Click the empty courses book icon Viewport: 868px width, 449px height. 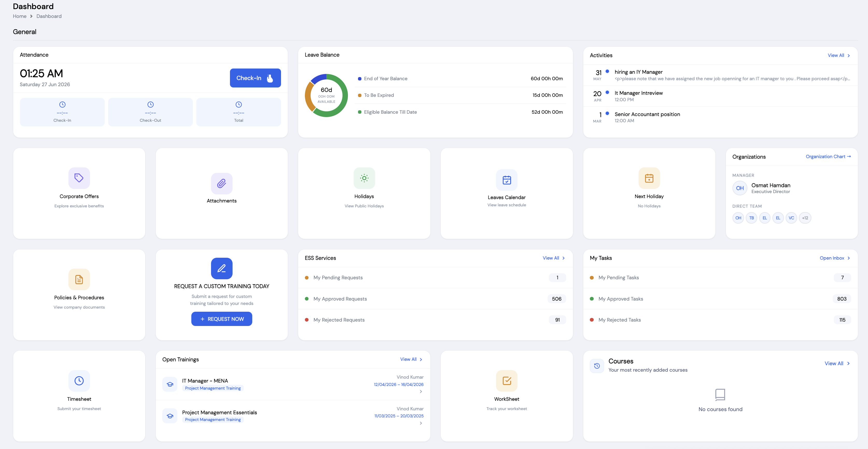[x=720, y=394]
